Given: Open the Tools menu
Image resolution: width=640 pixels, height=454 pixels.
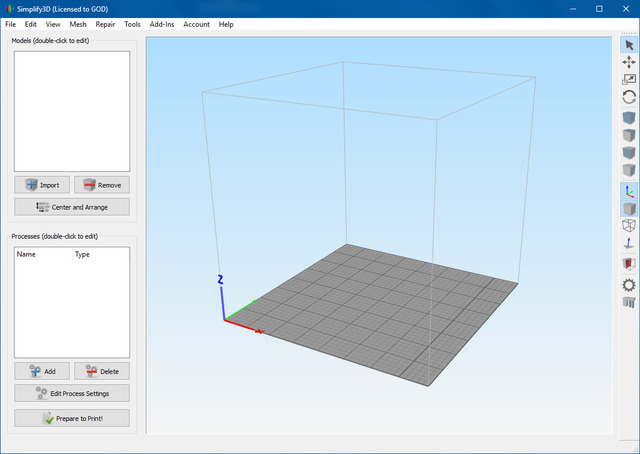Looking at the screenshot, I should 132,24.
